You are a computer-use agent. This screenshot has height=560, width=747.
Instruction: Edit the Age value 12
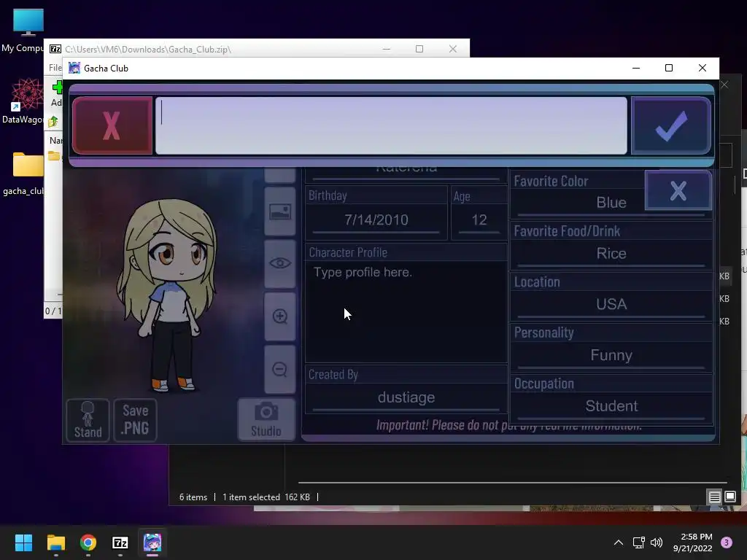[479, 220]
